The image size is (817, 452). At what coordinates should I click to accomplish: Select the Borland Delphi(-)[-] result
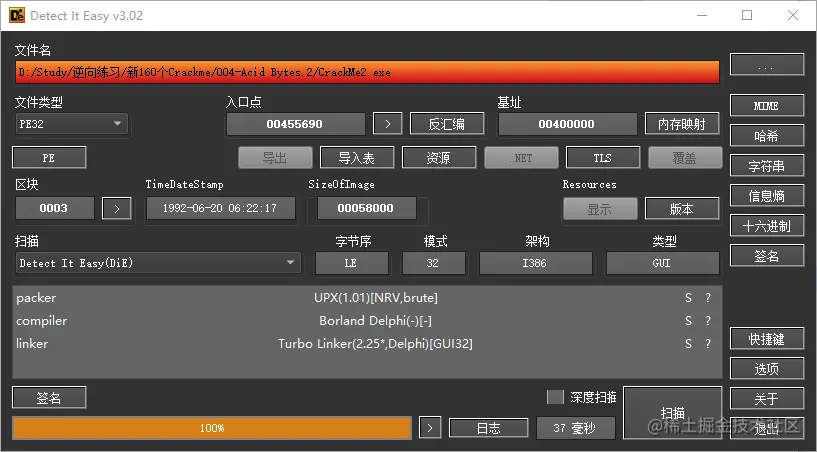(375, 321)
